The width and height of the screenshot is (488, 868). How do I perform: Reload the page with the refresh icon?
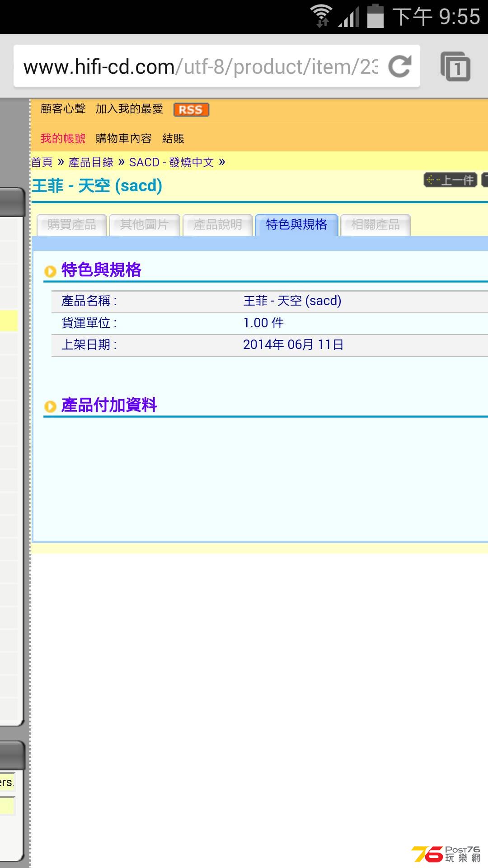pos(400,66)
